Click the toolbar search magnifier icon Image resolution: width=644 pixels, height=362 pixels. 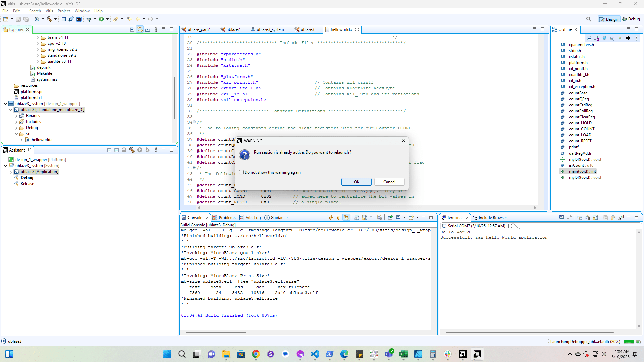[589, 19]
